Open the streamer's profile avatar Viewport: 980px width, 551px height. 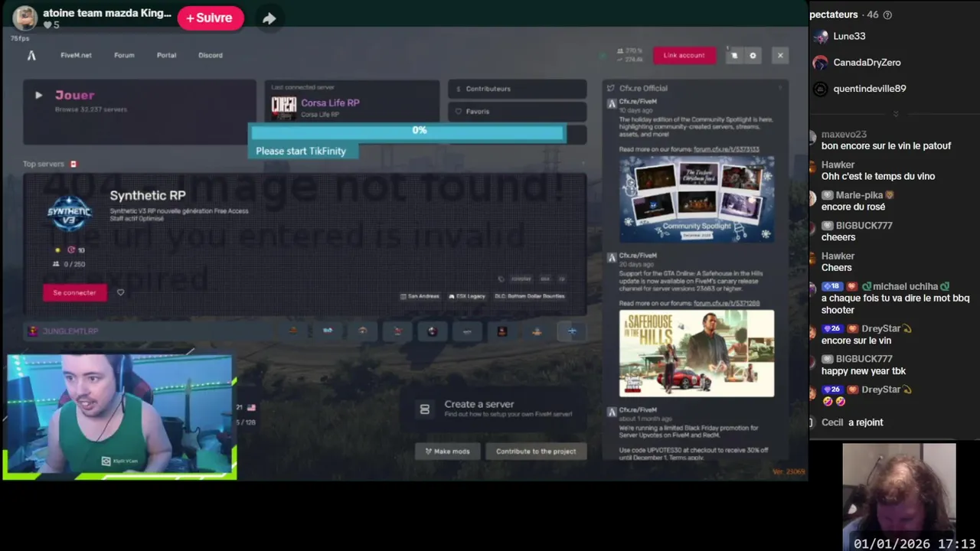24,18
